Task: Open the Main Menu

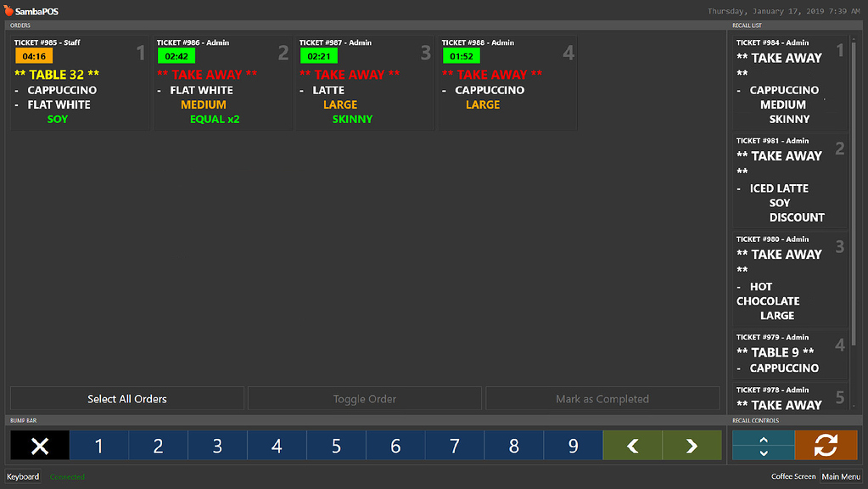Action: [x=841, y=476]
